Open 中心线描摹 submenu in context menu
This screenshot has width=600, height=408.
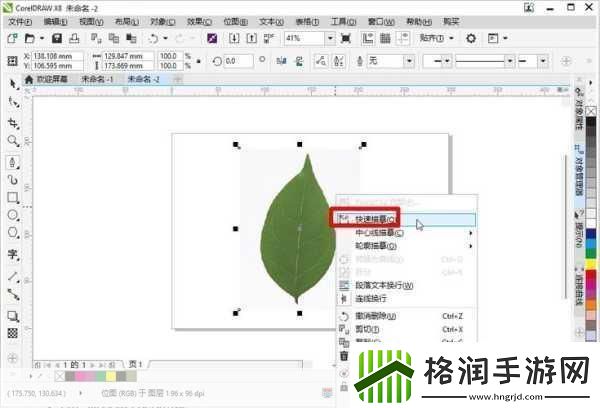click(x=406, y=233)
